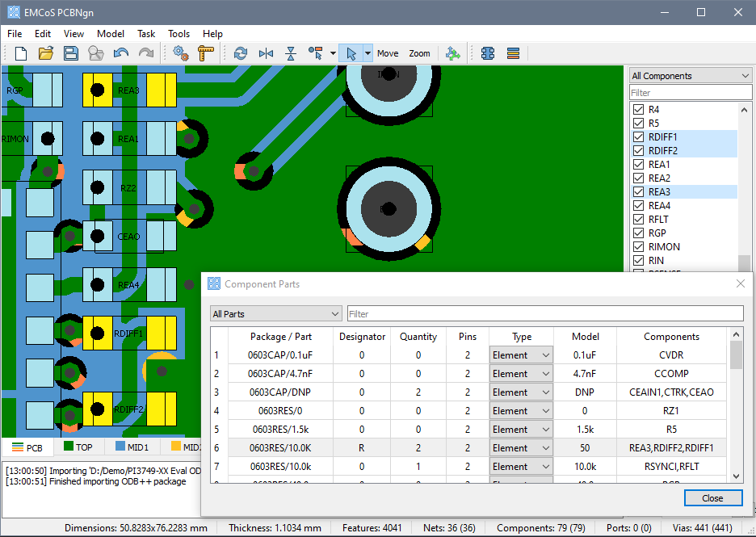Viewport: 756px width, 537px height.
Task: Click the save floppy disk icon
Action: pyautogui.click(x=71, y=53)
